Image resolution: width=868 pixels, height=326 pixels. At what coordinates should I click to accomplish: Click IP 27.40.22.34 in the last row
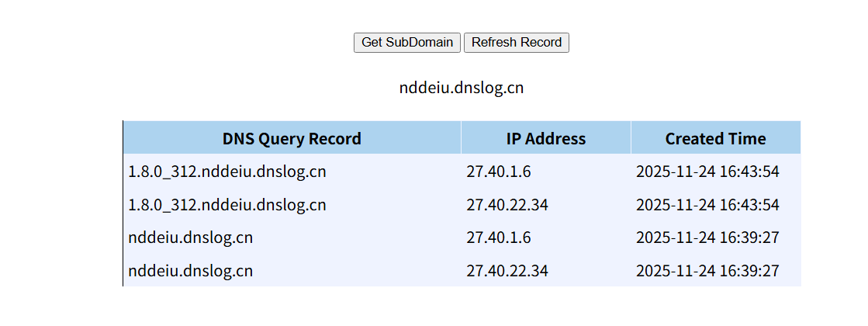pos(507,272)
